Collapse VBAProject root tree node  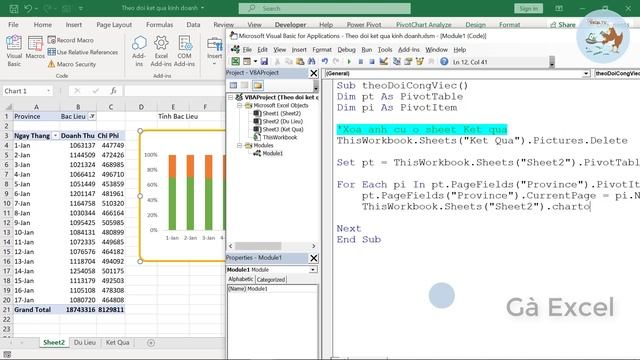(x=231, y=97)
